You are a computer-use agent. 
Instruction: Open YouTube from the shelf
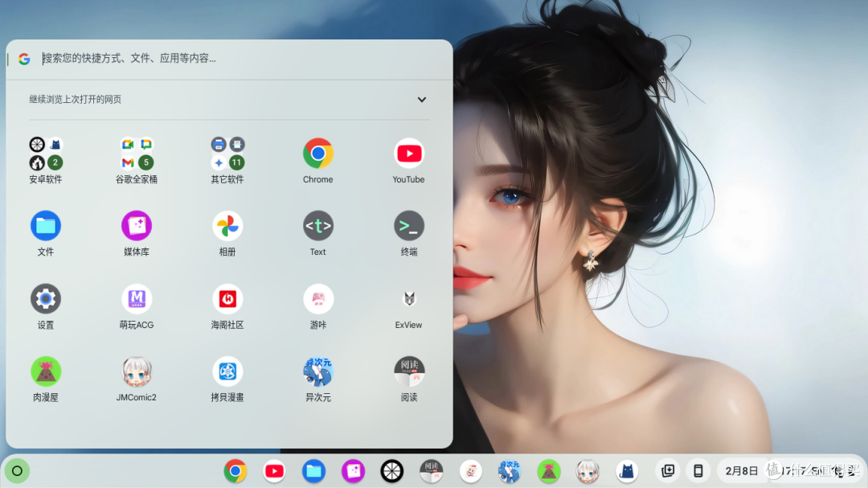(x=275, y=471)
